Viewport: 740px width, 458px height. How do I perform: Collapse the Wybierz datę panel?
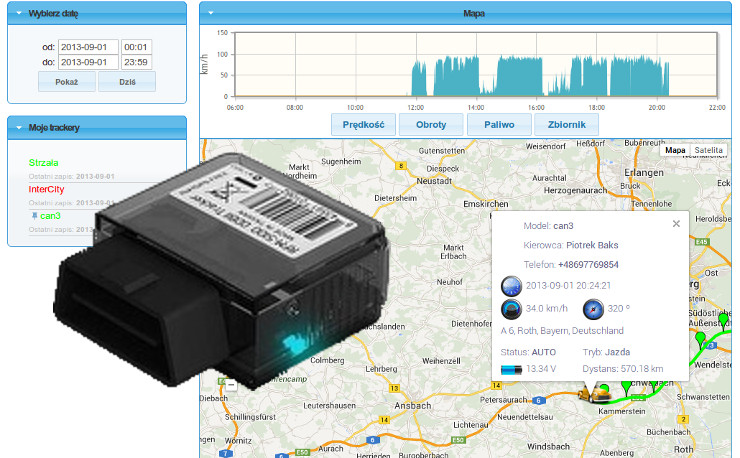coord(19,13)
